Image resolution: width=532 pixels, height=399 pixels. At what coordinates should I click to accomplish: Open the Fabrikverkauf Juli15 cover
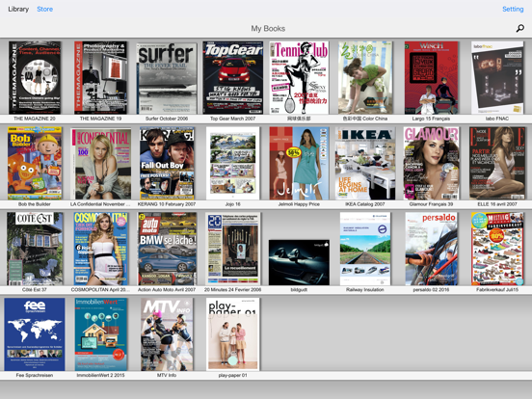point(497,249)
